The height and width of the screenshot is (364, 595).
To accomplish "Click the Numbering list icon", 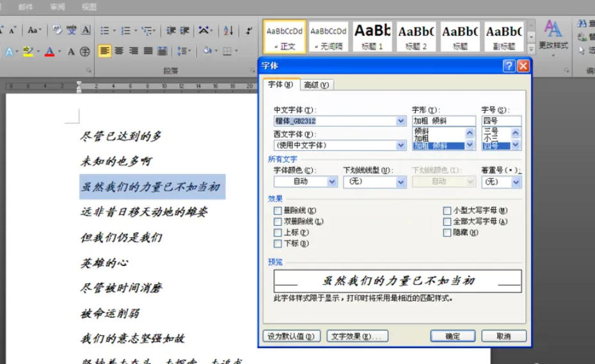I will [125, 30].
